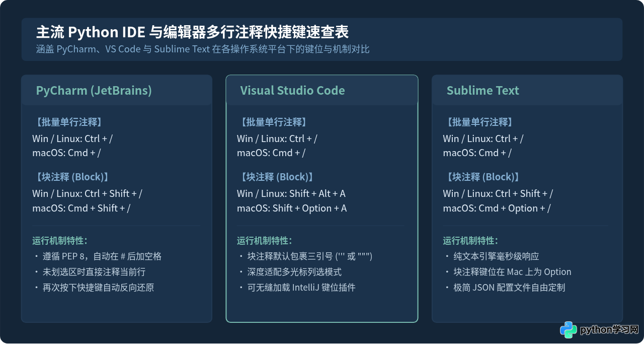This screenshot has width=644, height=344.
Task: Select the "Visual Studio Code" card header
Action: click(x=322, y=91)
